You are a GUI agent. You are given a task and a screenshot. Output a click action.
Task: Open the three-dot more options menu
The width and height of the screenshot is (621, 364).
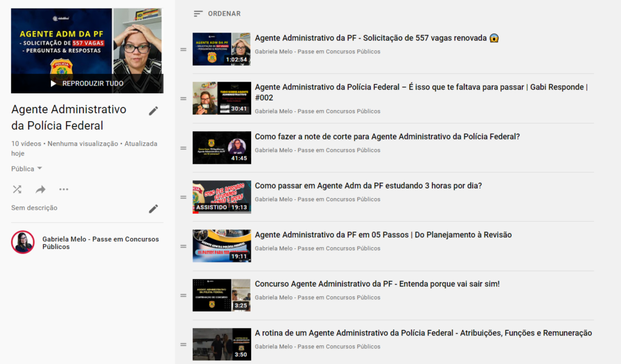[x=64, y=190]
